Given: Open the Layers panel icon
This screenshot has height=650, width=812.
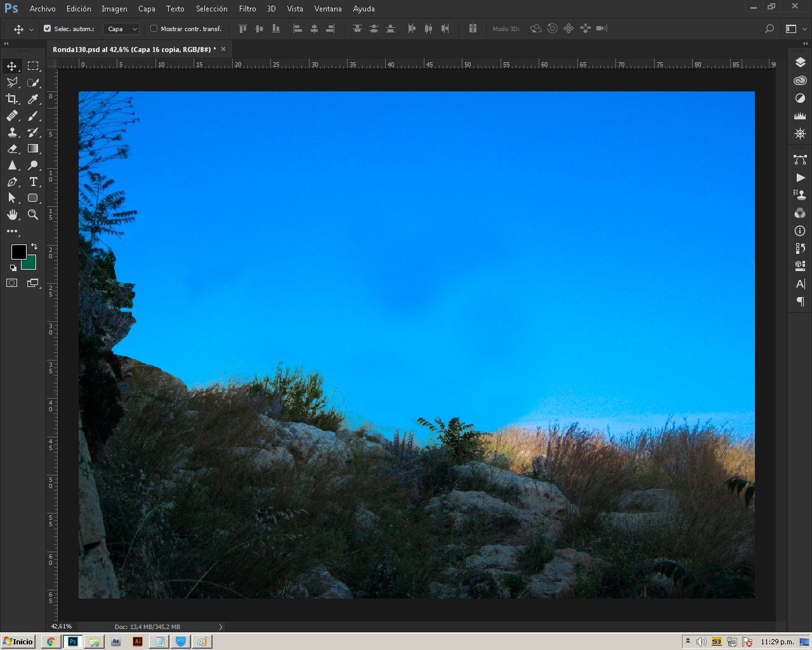Looking at the screenshot, I should [x=800, y=62].
